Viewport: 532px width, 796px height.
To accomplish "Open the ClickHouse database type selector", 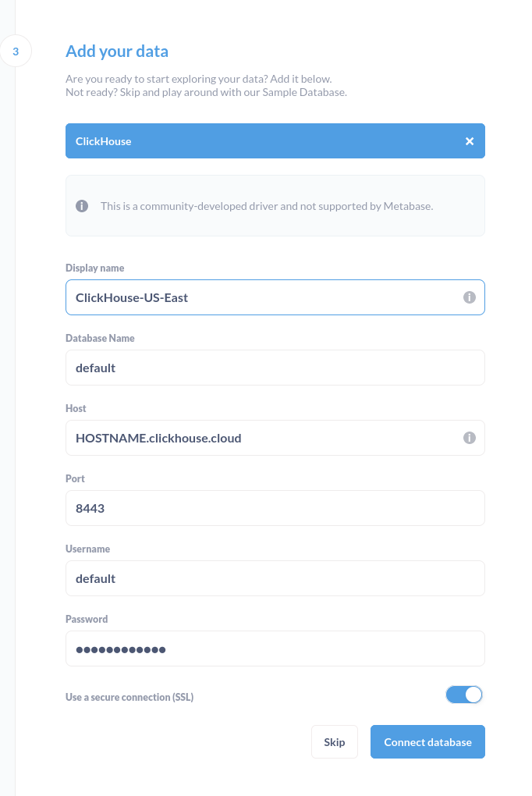I will (x=234, y=141).
